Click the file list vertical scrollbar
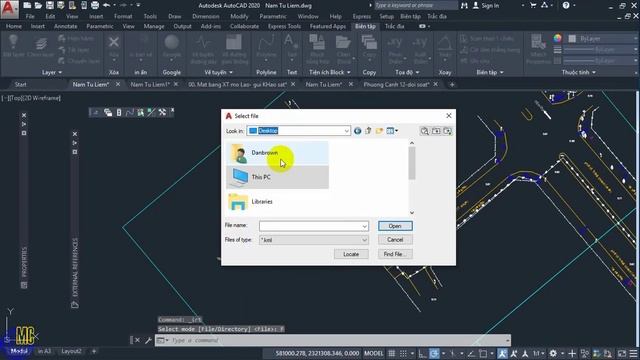 coord(411,163)
